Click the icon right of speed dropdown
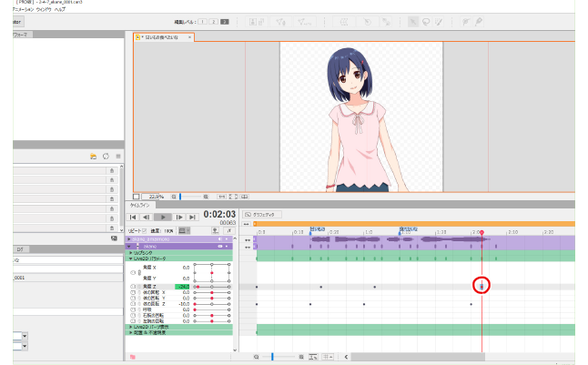This screenshot has height=365, width=588. click(x=215, y=230)
